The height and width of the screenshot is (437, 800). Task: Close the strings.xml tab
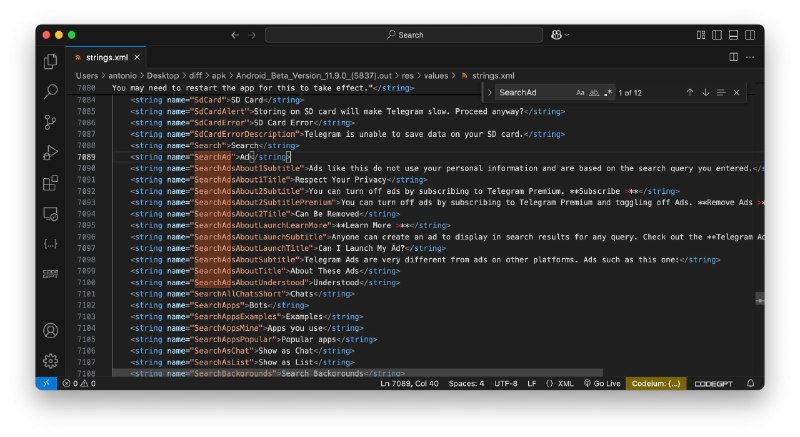coord(137,58)
